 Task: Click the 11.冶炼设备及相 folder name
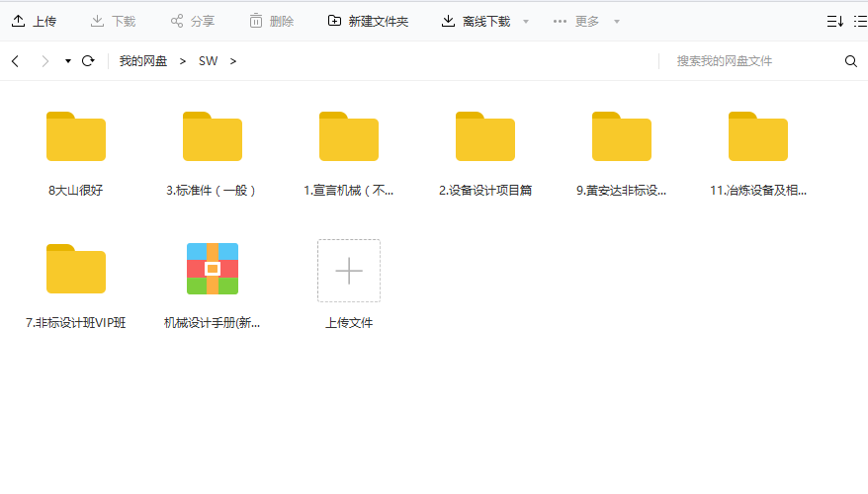[758, 191]
